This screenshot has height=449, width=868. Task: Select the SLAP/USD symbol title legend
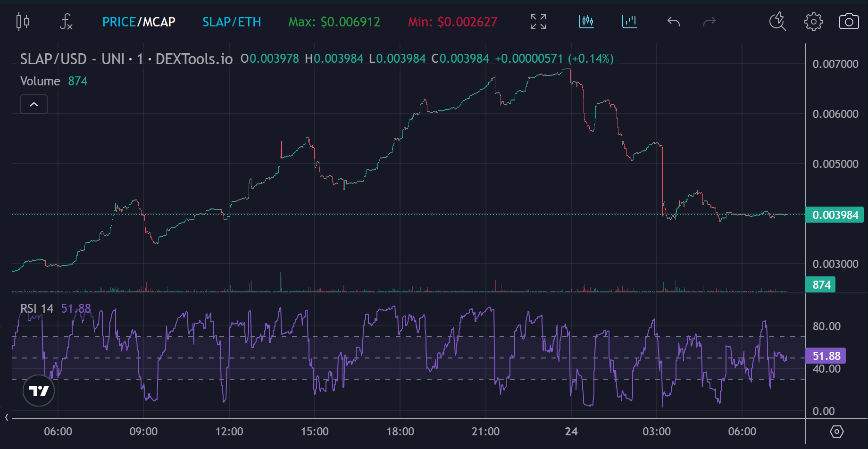[x=126, y=59]
